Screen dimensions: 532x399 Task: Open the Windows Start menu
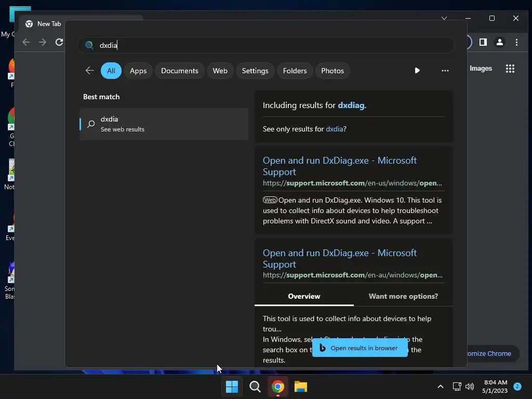[232, 387]
